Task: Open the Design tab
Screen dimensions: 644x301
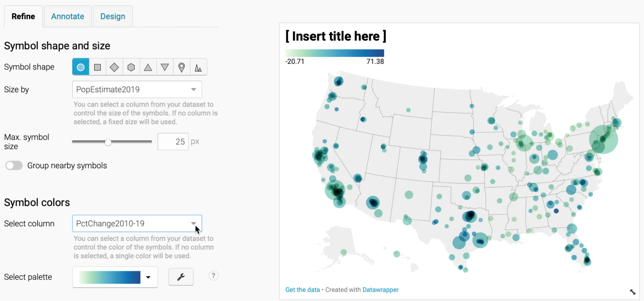Action: (x=113, y=16)
